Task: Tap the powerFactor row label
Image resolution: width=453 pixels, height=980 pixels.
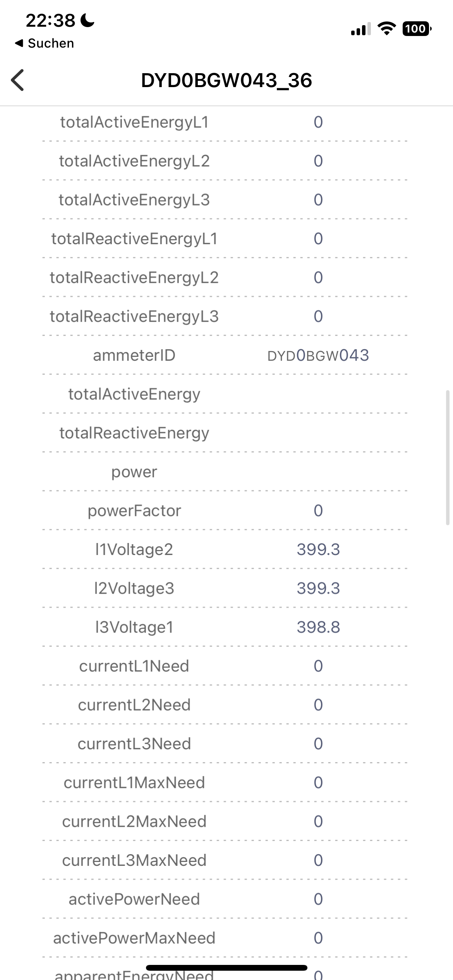Action: [x=134, y=511]
